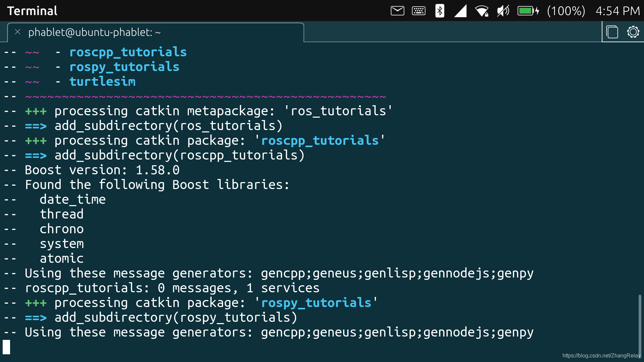Viewport: 644px width, 362px height.
Task: Click the keyboard indicator icon
Action: point(419,11)
